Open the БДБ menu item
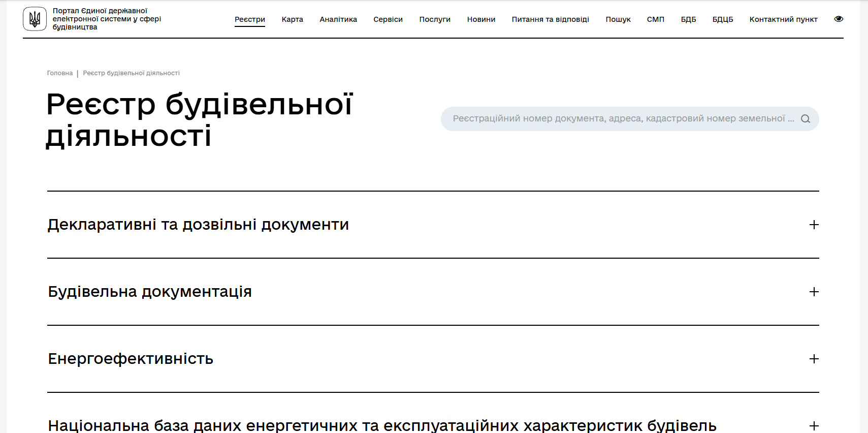The width and height of the screenshot is (868, 433). (688, 19)
